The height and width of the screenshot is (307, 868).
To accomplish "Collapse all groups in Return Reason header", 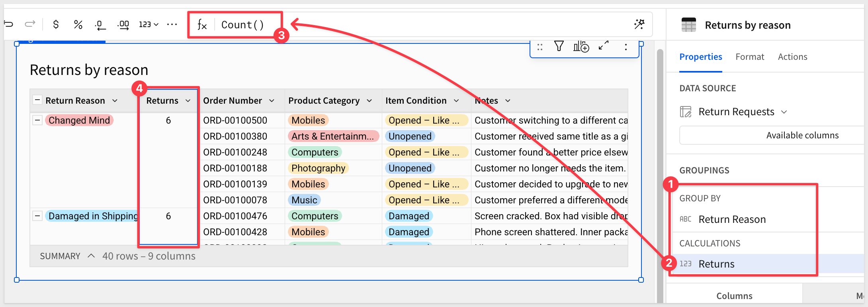I will click(x=37, y=100).
